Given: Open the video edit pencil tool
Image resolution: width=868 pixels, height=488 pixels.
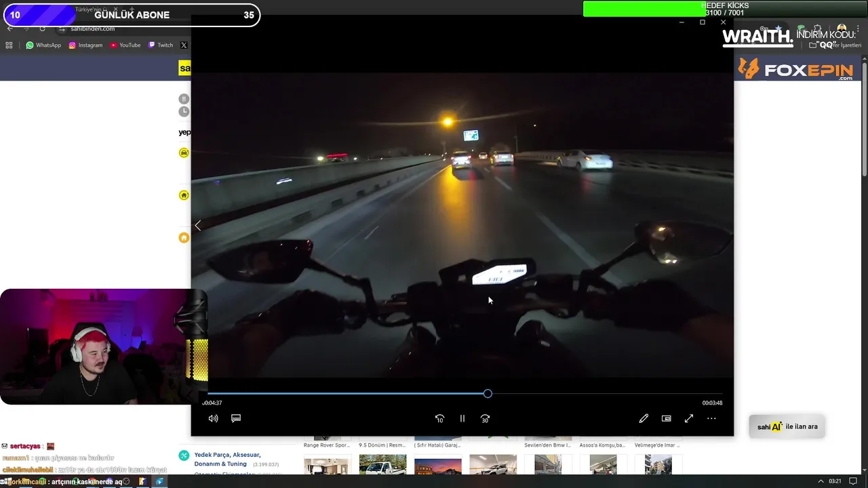Looking at the screenshot, I should tap(644, 418).
